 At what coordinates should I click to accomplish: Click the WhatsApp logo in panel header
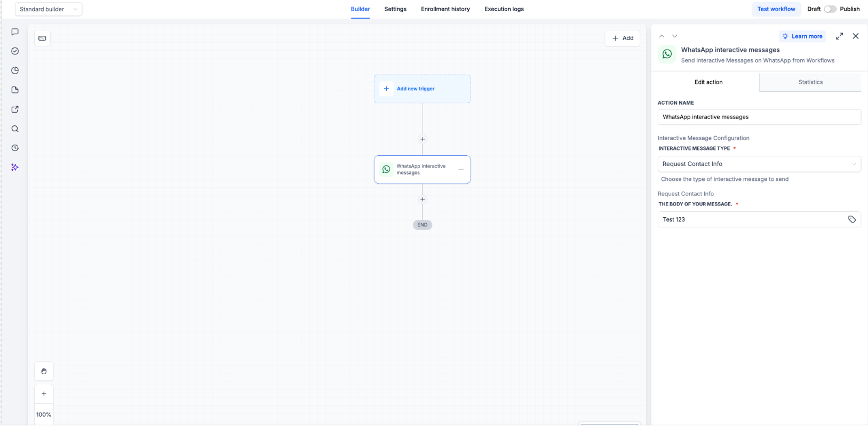(667, 54)
